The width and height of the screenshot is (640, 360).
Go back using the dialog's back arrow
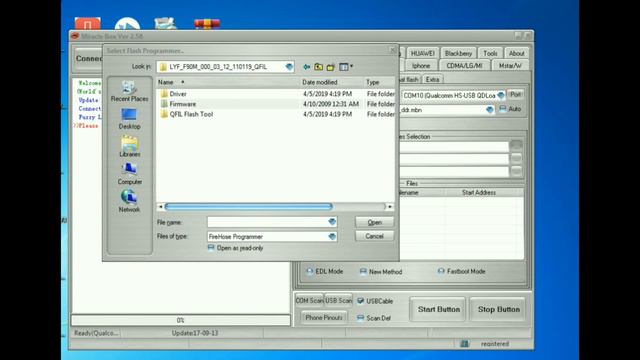(307, 67)
